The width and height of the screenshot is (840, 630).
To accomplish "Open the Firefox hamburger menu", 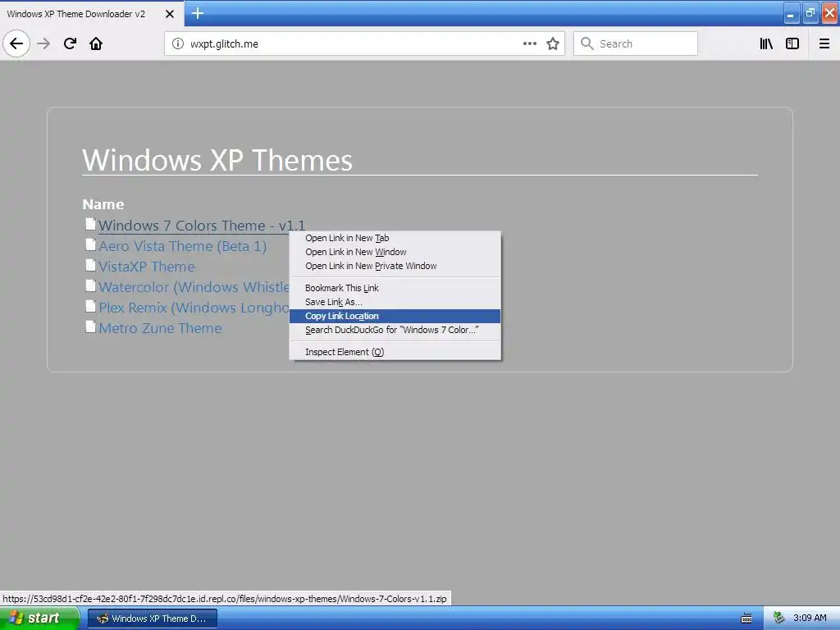I will pos(824,43).
